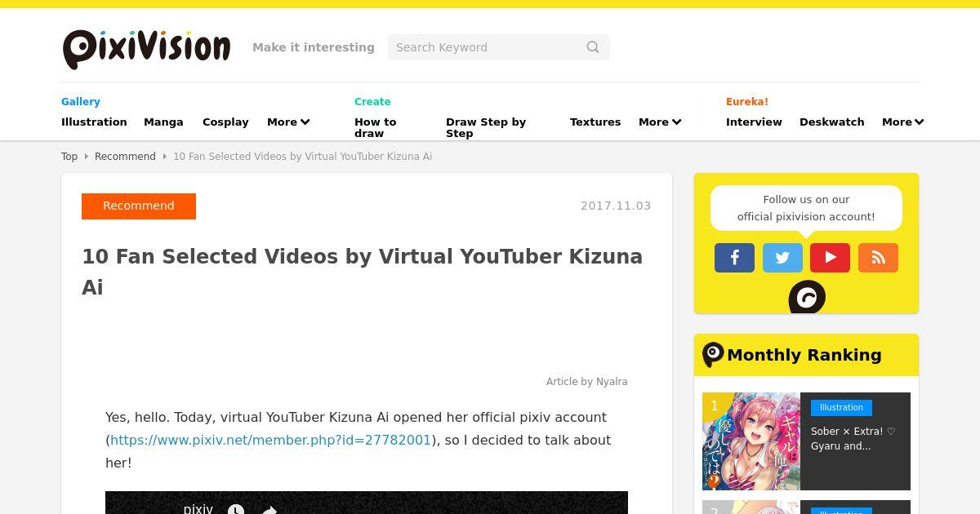The width and height of the screenshot is (980, 514).
Task: Click the orange Recommend category button
Action: pyautogui.click(x=139, y=206)
